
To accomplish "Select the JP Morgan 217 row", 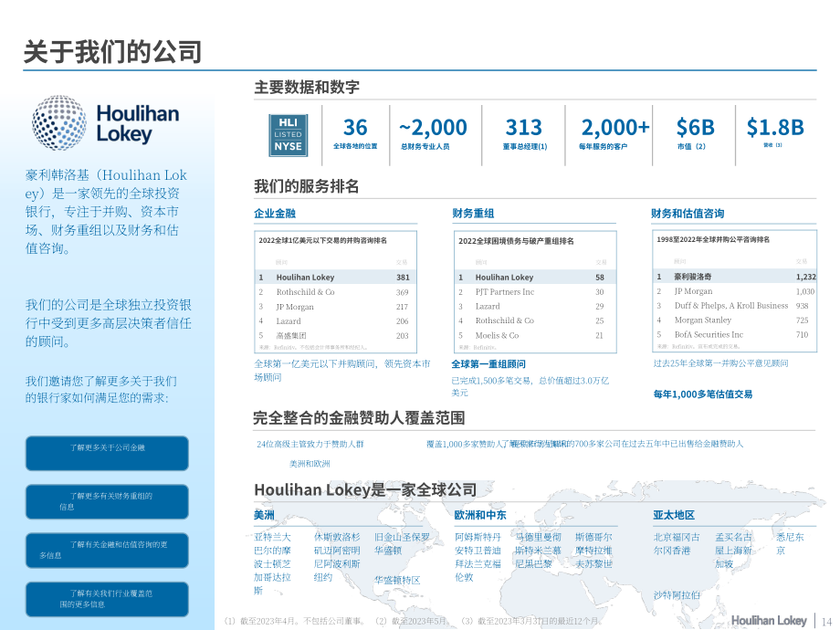I will (335, 307).
